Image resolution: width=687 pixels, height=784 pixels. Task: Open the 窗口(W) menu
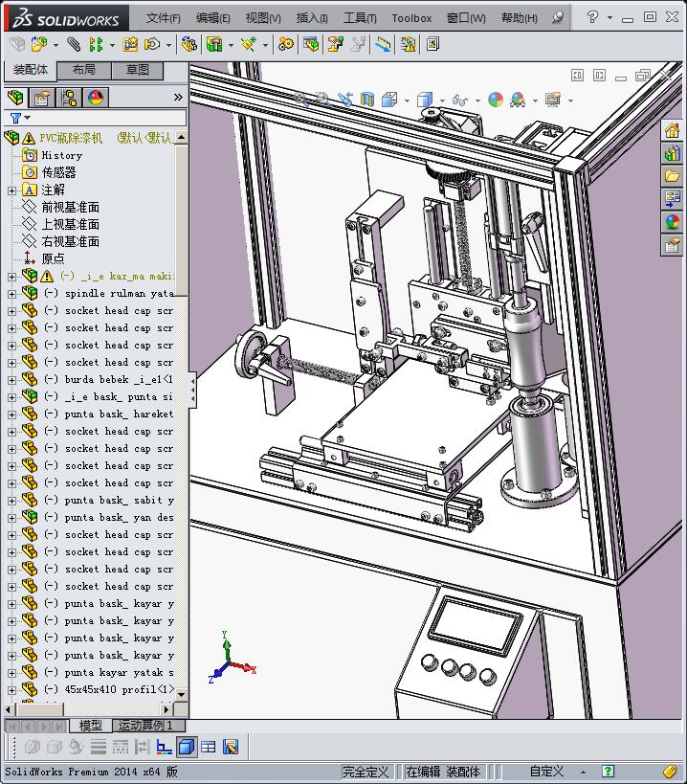[x=466, y=18]
